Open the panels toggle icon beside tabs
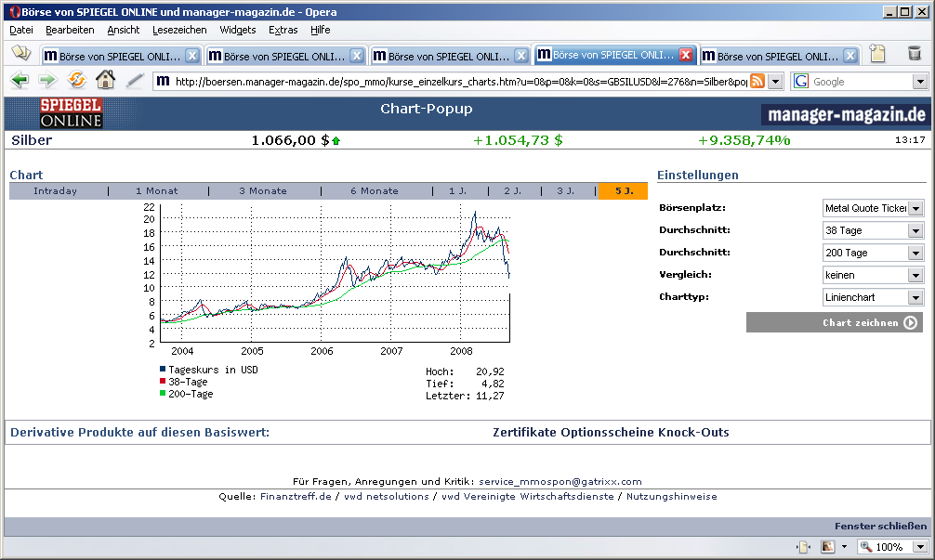This screenshot has height=560, width=935. [20, 54]
